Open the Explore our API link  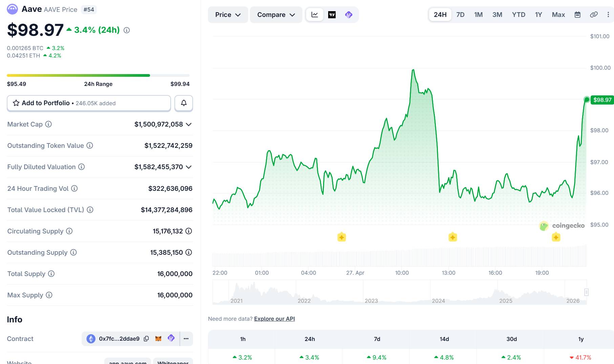point(274,319)
